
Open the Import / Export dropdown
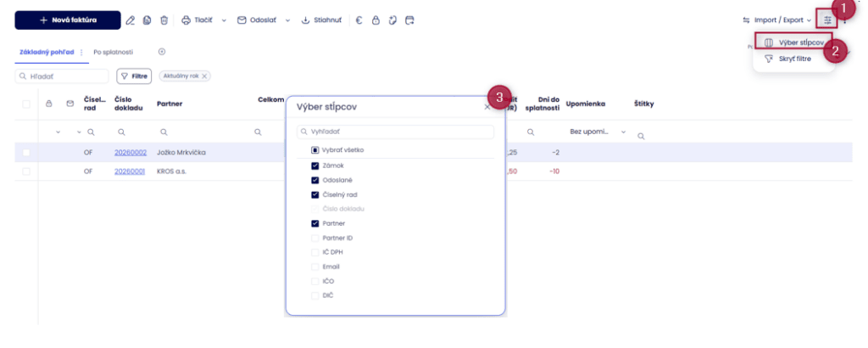(776, 20)
